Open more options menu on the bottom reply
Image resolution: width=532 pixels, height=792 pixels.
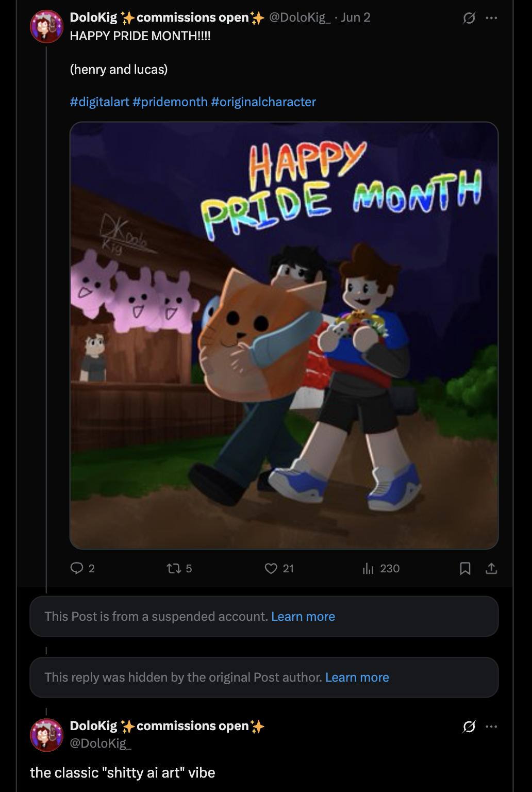coord(492,727)
